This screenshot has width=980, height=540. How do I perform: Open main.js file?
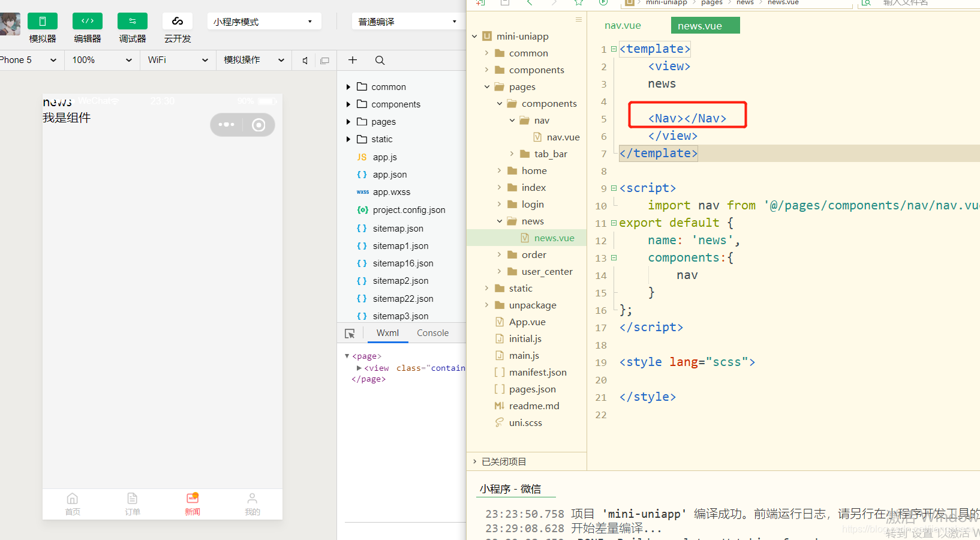coord(516,356)
